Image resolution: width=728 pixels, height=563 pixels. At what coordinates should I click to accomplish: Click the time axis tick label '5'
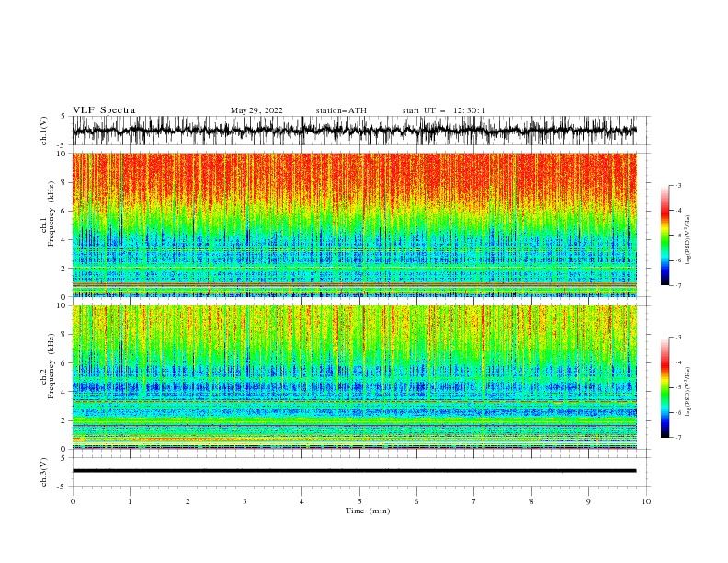[359, 501]
